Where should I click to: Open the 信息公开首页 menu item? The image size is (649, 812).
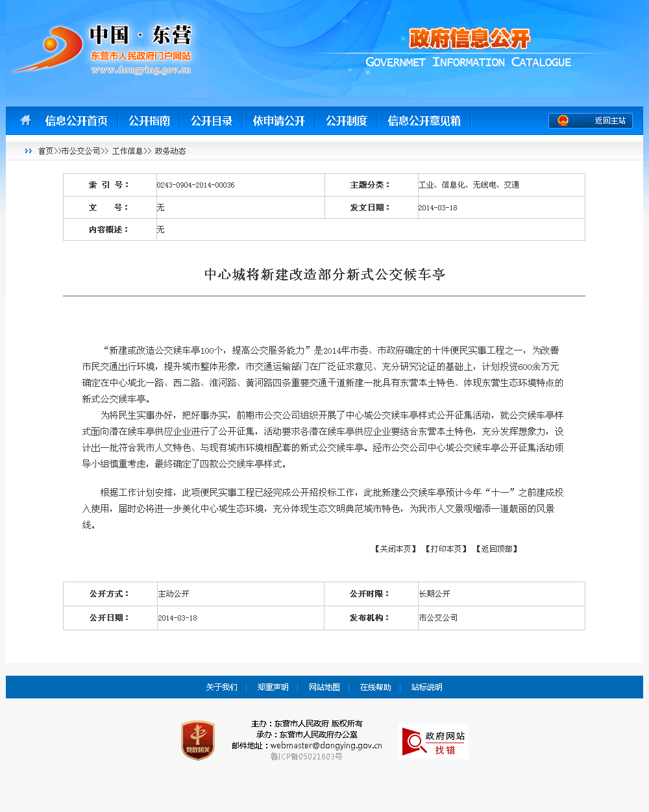tap(77, 121)
